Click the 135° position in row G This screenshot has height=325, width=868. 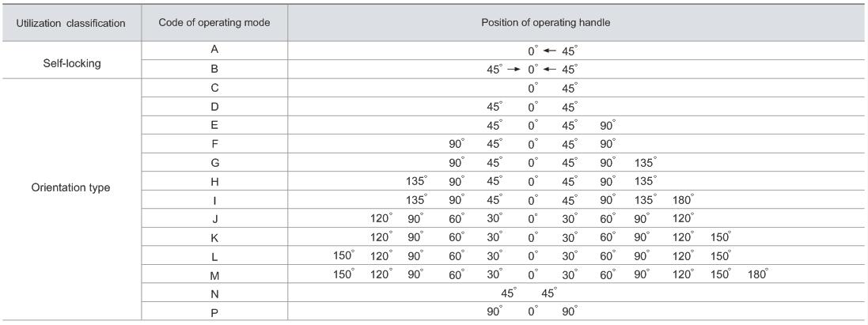[x=645, y=162]
